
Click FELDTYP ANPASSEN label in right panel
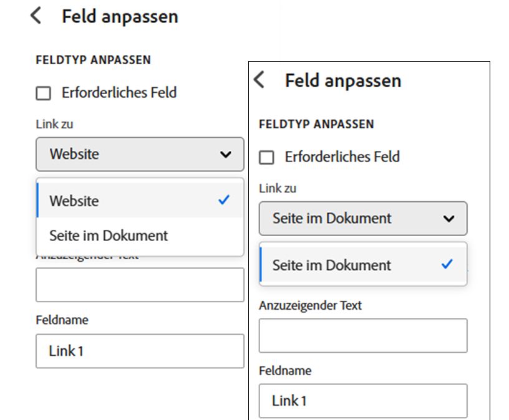(316, 124)
